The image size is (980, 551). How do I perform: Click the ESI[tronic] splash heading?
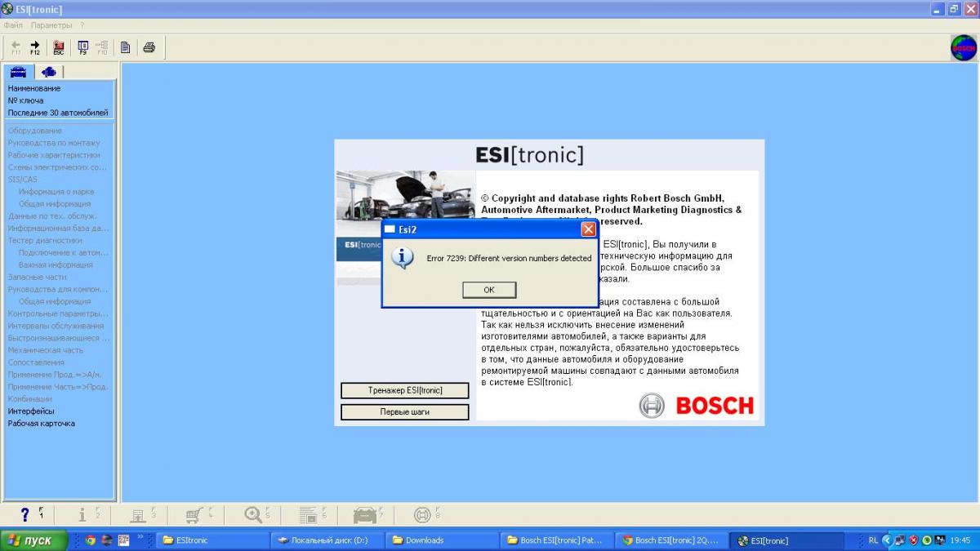click(530, 155)
